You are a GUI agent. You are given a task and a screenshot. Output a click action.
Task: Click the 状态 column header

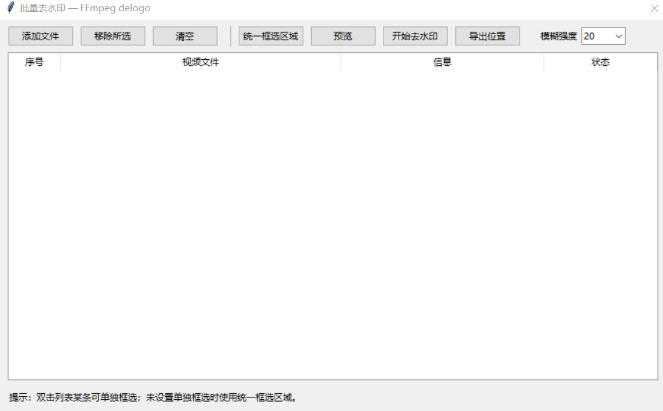(600, 63)
